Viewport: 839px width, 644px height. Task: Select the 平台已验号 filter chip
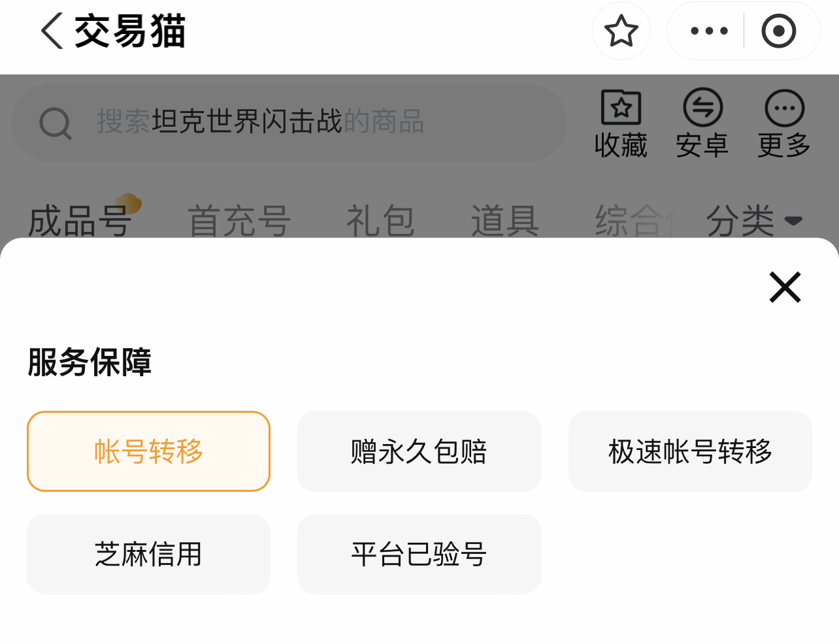(x=419, y=554)
